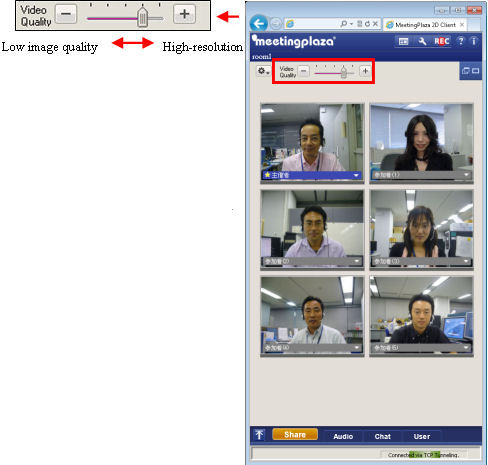Viewport: 488px width, 465px height.
Task: Start recording with the REC button
Action: tap(442, 41)
